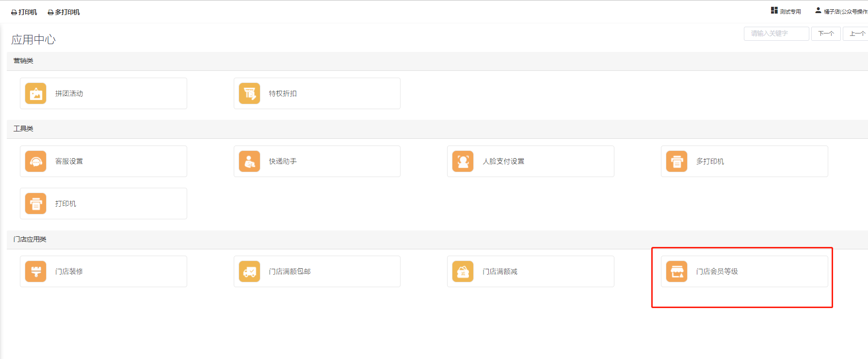Click the 拼团活动 group-buy icon
Viewport: 868px width, 359px height.
36,94
